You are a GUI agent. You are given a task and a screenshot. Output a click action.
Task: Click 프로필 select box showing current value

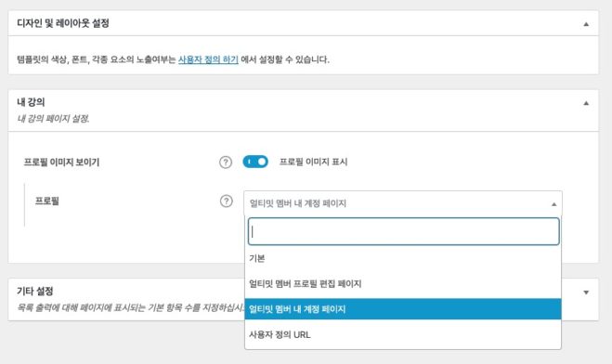click(x=403, y=203)
